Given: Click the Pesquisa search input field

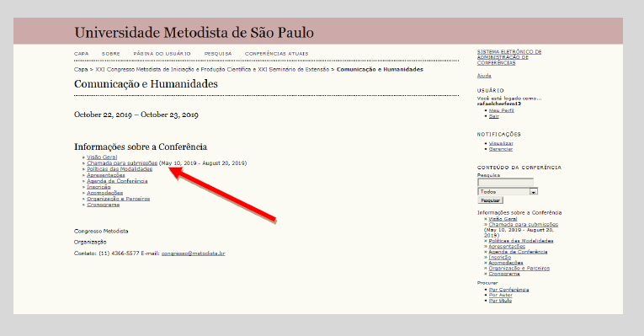Looking at the screenshot, I should click(x=505, y=182).
